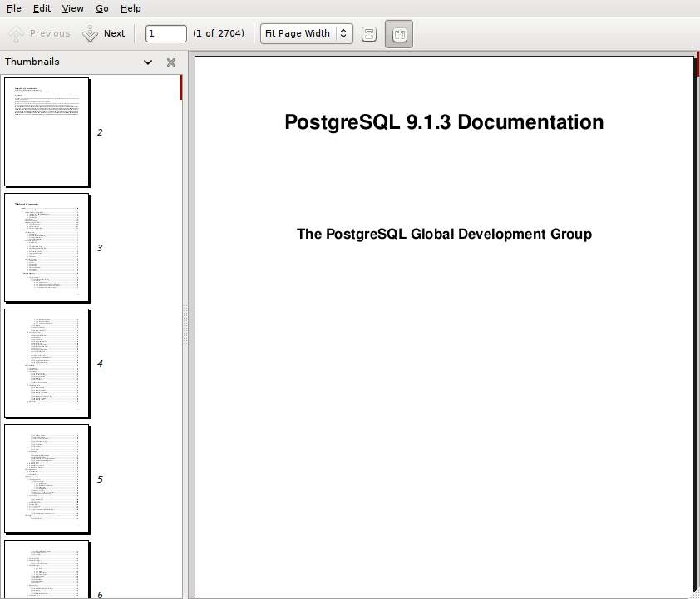Screen dimensions: 700x599
Task: Open the Fit Page Width zoom dropdown
Action: 306,33
